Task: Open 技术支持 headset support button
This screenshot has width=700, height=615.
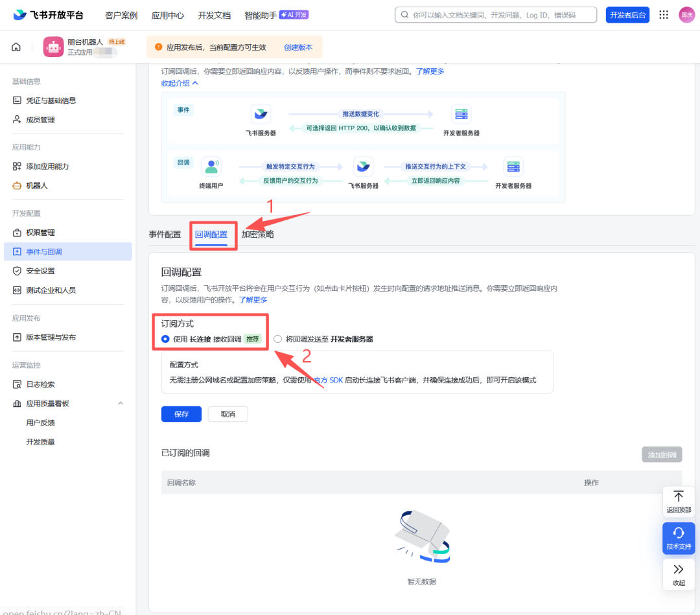Action: coord(679,539)
